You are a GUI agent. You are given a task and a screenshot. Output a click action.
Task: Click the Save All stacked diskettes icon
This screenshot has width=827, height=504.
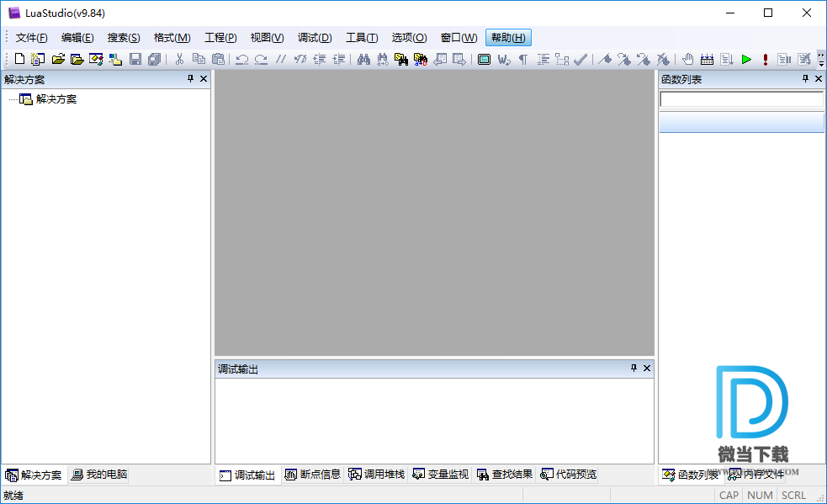pos(154,59)
